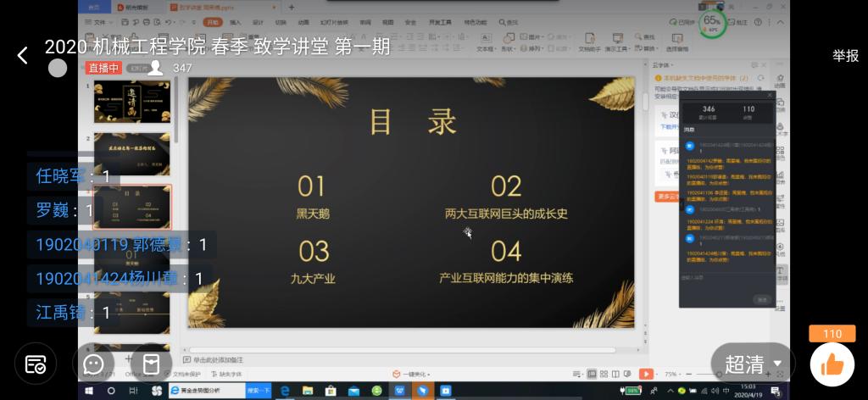Switch to slide sorter grid view

[x=604, y=374]
